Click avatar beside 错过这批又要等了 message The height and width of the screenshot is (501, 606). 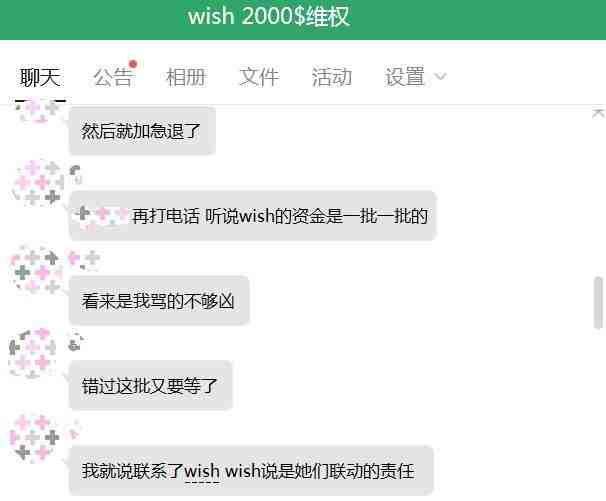tap(34, 353)
